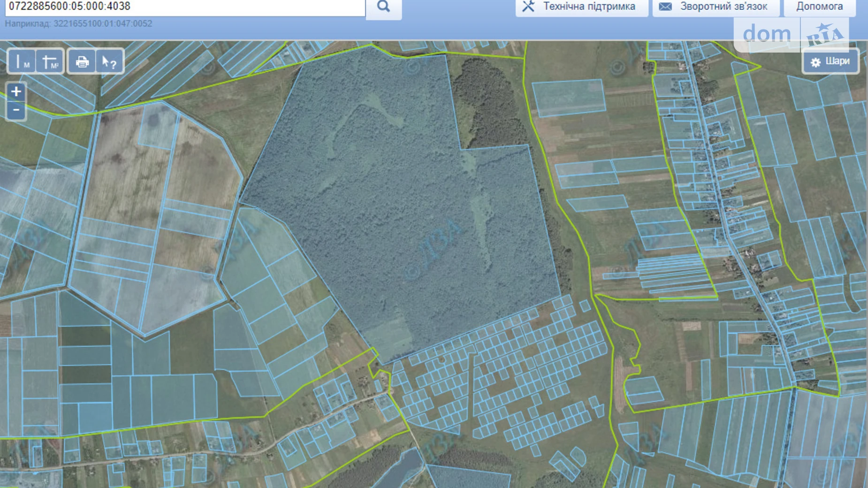The image size is (868, 488).
Task: Expand the Шари layers panel
Action: pyautogui.click(x=830, y=61)
